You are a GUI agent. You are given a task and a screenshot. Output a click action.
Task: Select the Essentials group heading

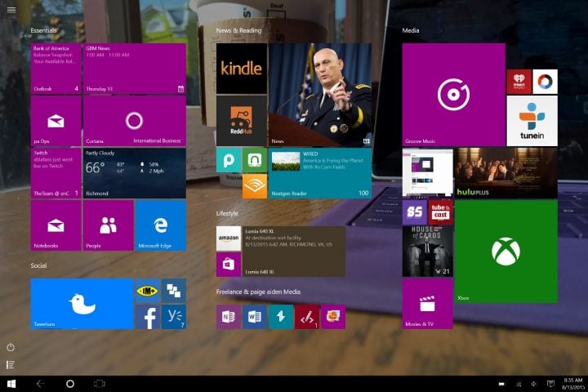tap(43, 30)
